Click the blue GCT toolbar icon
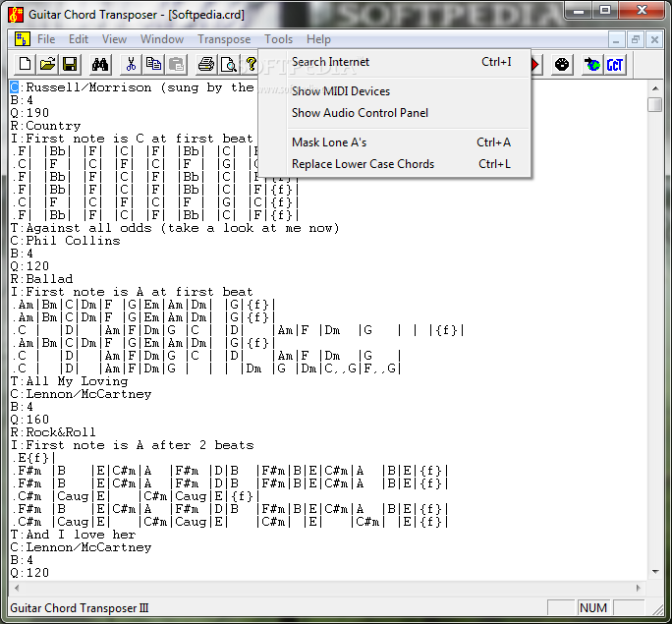Screen dimensions: 672x624 coord(615,65)
